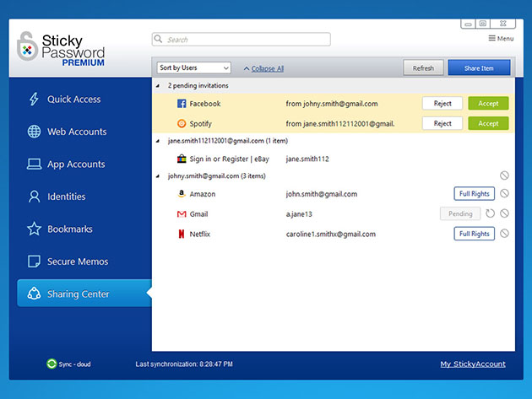Collapse the 2 pending invitations group

[x=158, y=86]
